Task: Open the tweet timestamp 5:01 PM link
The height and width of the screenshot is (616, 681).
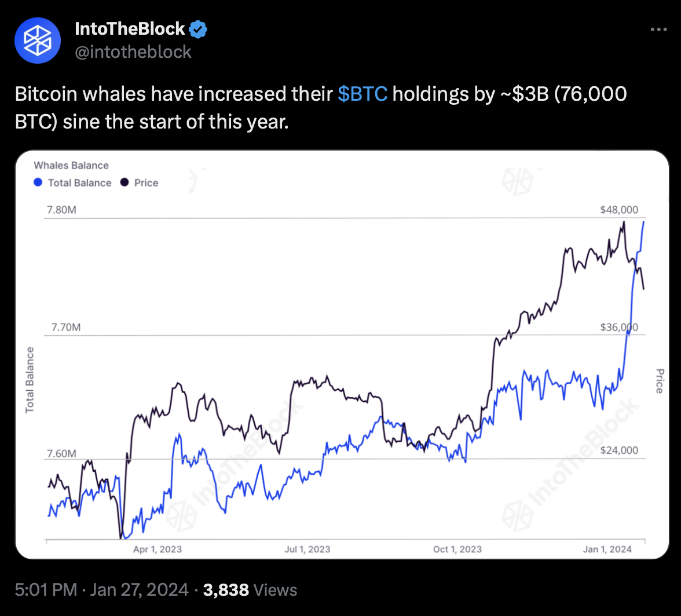Action: click(x=46, y=590)
